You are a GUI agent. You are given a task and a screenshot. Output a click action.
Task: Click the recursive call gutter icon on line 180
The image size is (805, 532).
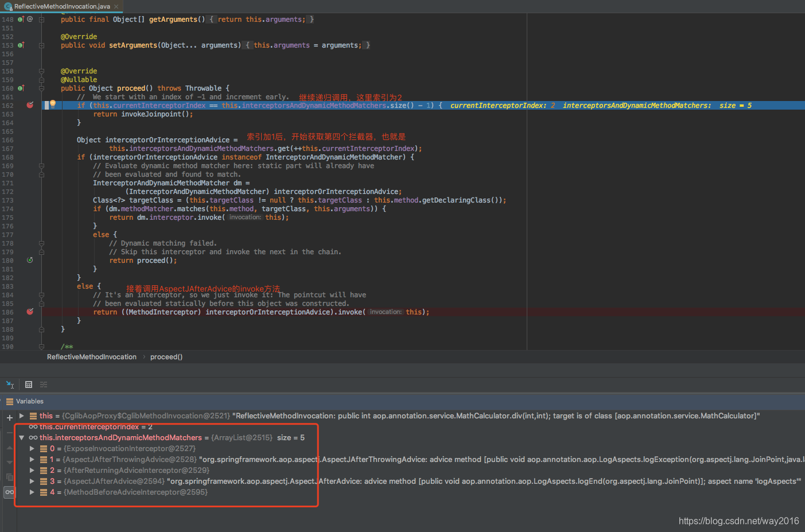30,260
